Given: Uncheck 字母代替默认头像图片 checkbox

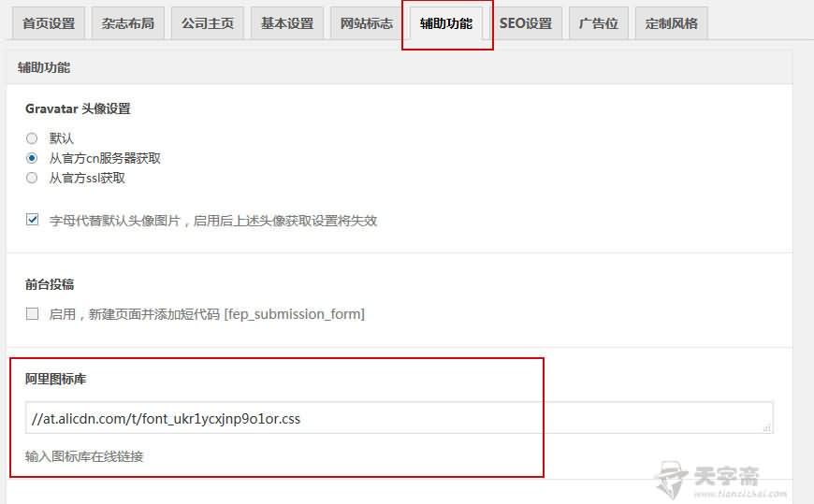Looking at the screenshot, I should point(32,220).
